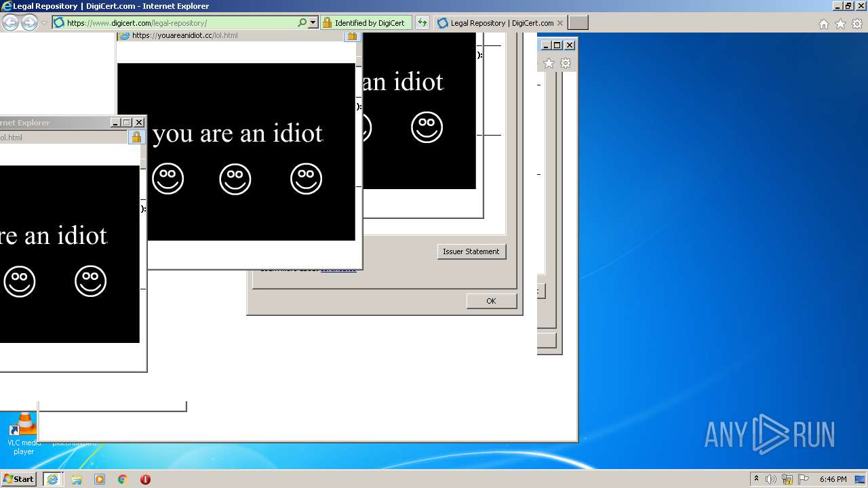
Task: Click the lock icon in left popup window
Action: tap(136, 138)
